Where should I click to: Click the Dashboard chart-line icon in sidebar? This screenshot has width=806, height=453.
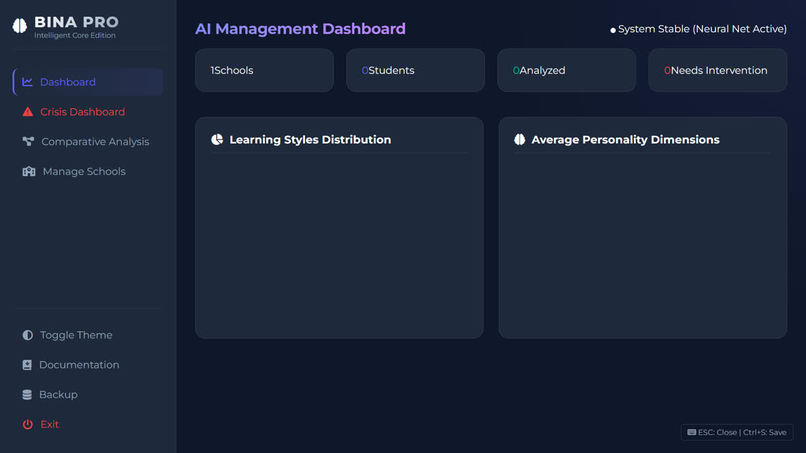(x=27, y=82)
